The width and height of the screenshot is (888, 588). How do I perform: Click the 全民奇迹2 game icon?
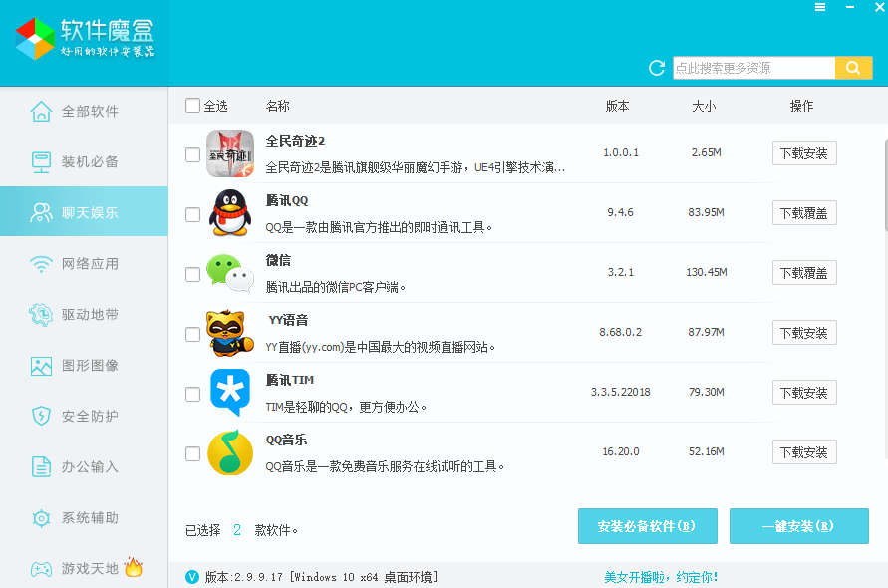[x=230, y=153]
